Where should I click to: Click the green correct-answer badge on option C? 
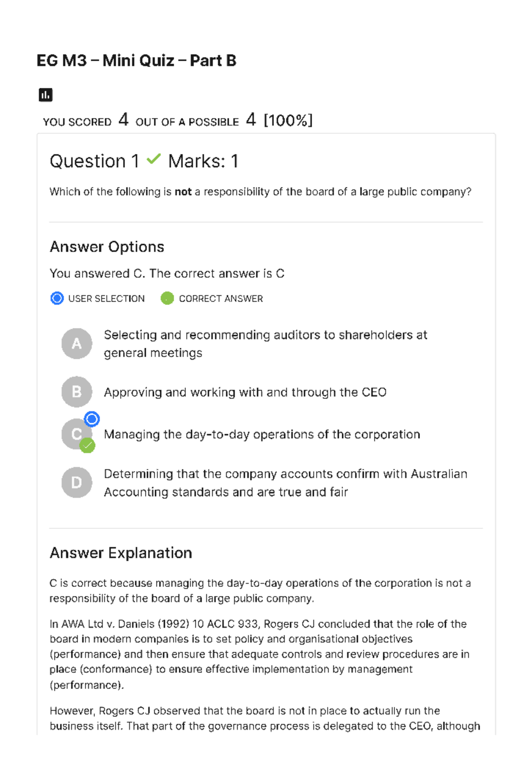[x=88, y=445]
